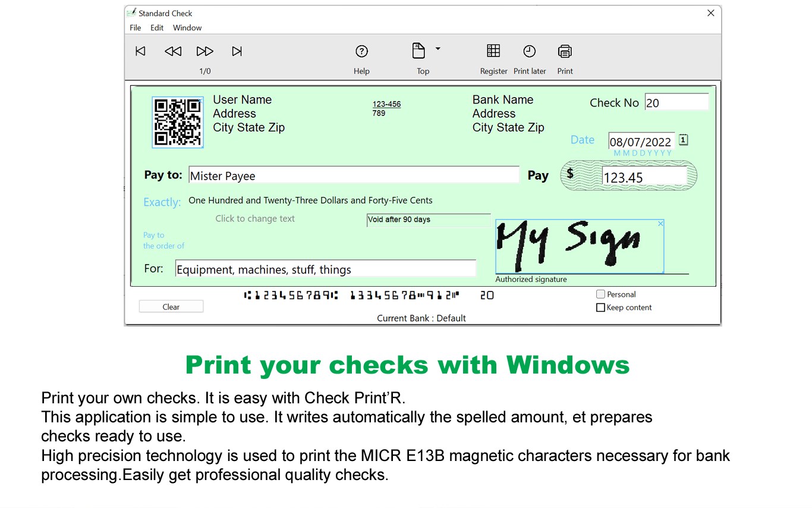Open the date picker calendar icon

point(682,139)
